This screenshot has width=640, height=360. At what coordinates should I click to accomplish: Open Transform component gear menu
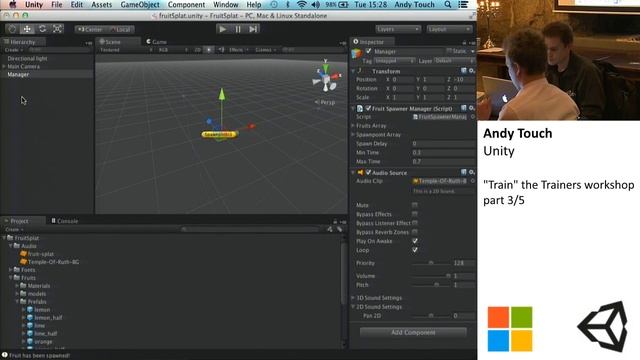coord(472,71)
